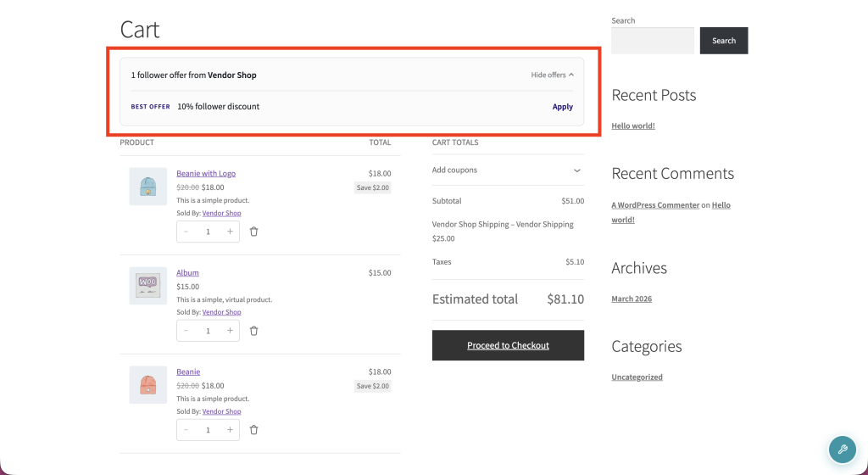868x475 pixels.
Task: Open A WordPress Commenter link
Action: click(655, 204)
